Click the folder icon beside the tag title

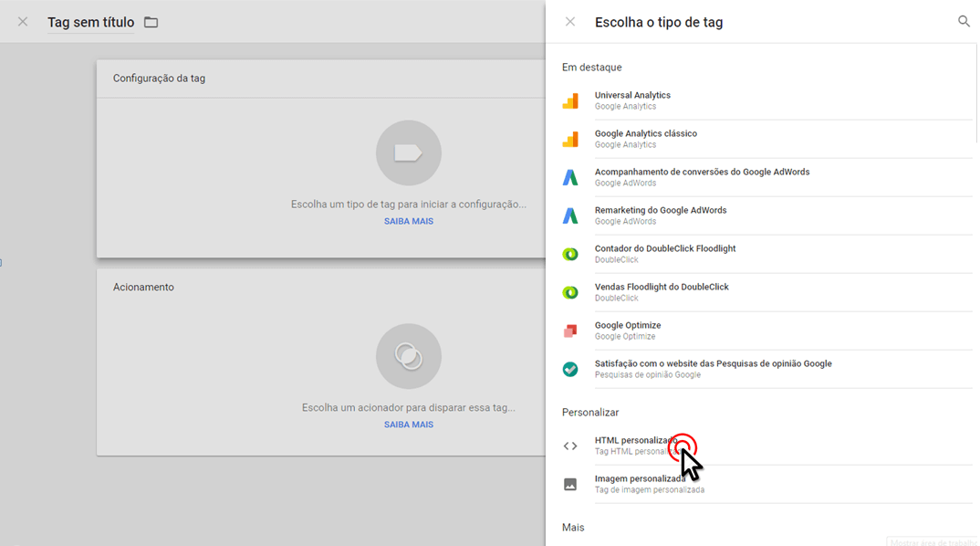point(151,23)
